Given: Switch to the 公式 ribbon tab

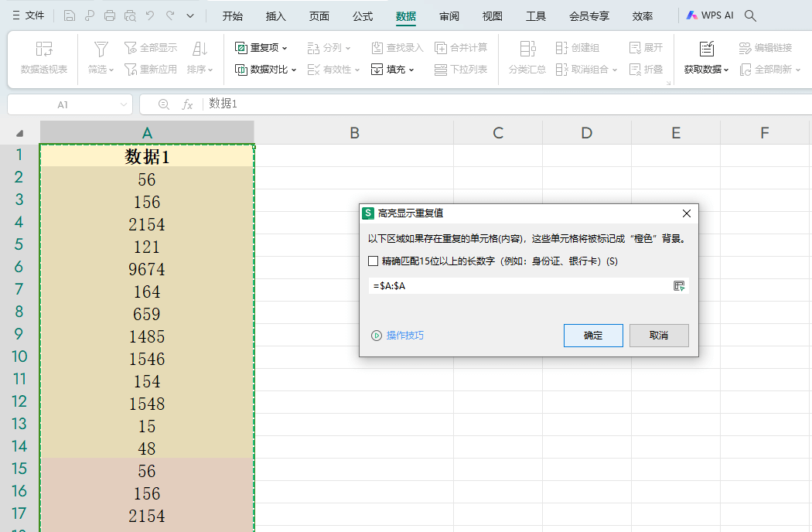Looking at the screenshot, I should coord(362,15).
